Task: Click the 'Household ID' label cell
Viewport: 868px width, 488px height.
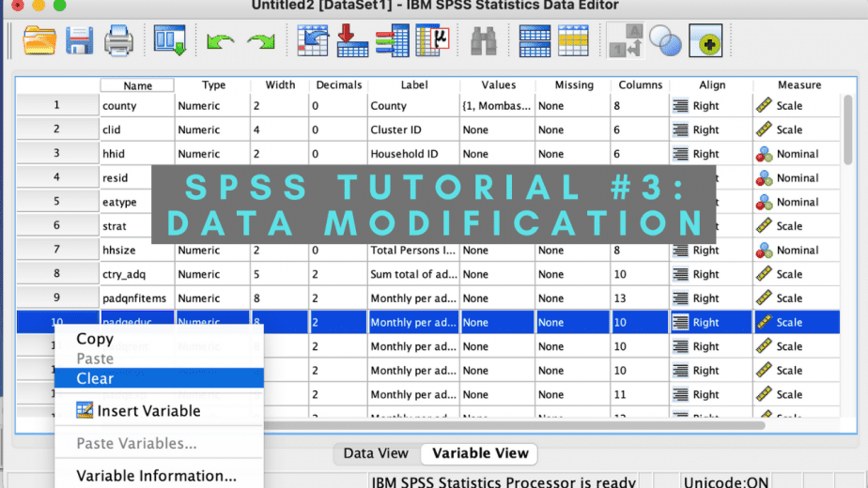Action: tap(413, 154)
